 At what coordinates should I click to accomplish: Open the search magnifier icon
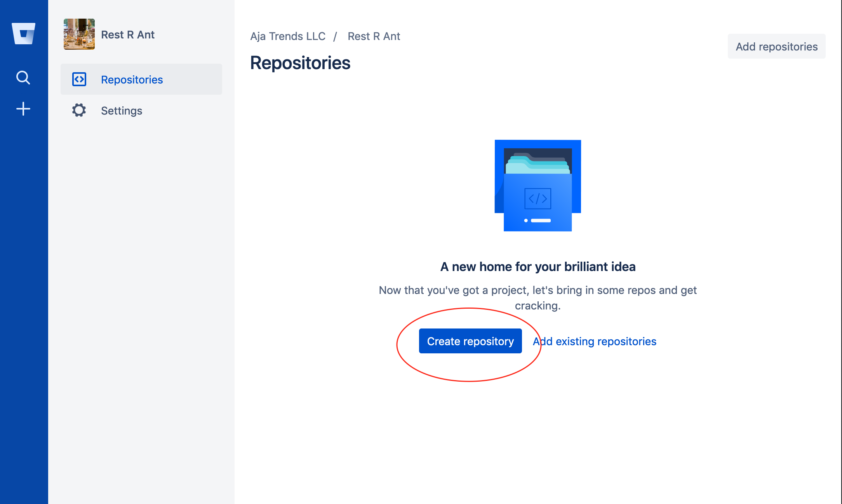(x=23, y=78)
